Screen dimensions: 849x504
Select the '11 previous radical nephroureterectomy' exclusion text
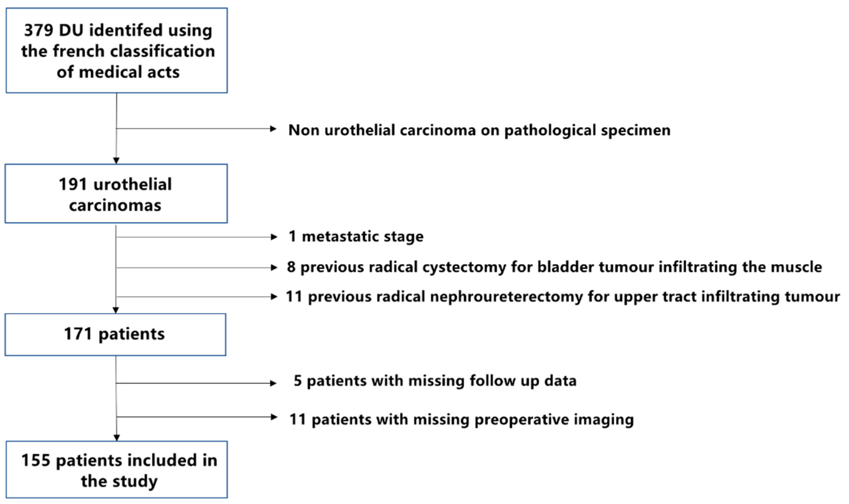563,296
